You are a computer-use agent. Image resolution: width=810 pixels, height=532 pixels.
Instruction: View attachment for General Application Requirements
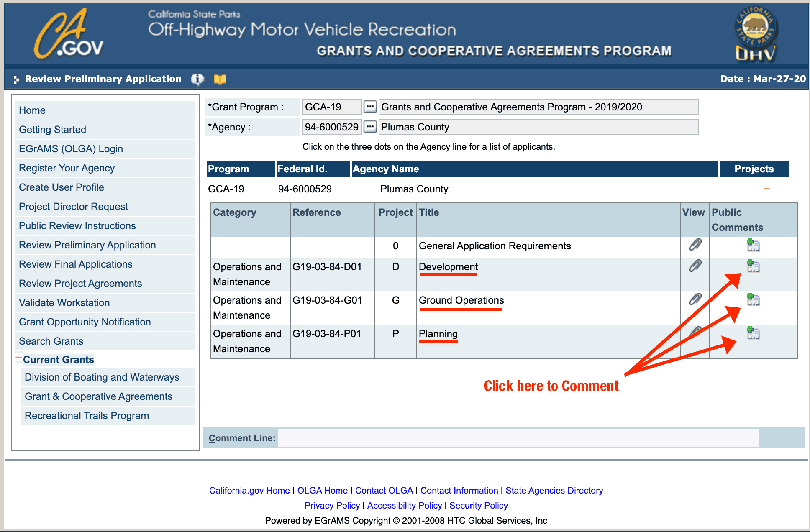click(695, 245)
